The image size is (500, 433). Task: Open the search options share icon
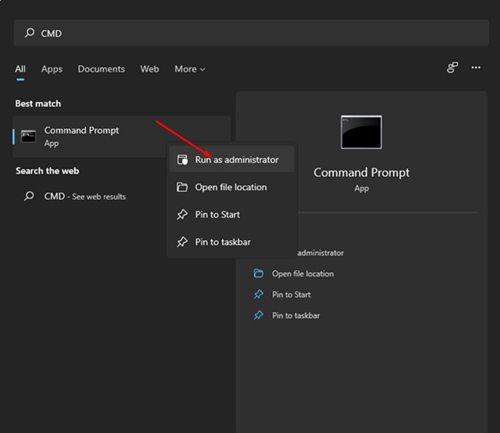point(452,68)
